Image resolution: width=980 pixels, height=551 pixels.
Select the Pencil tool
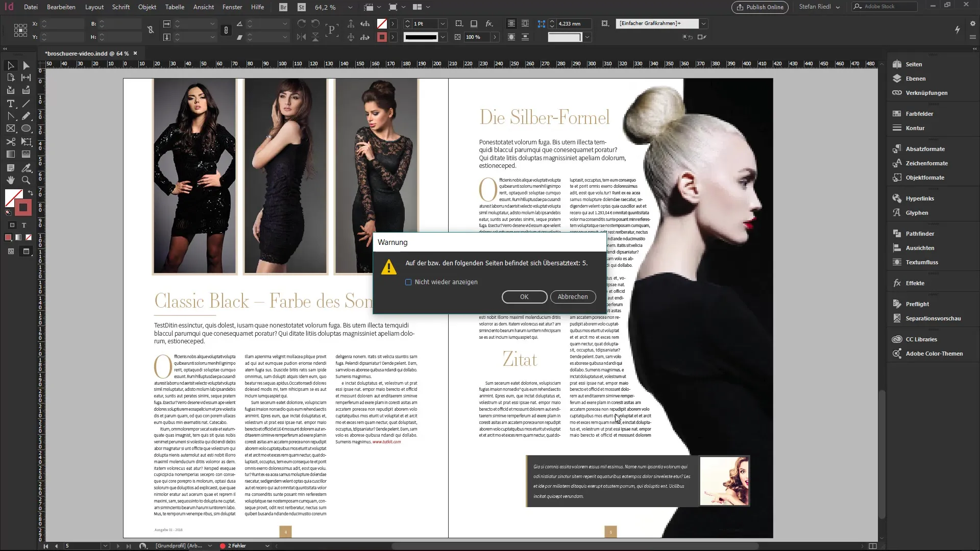(x=26, y=116)
